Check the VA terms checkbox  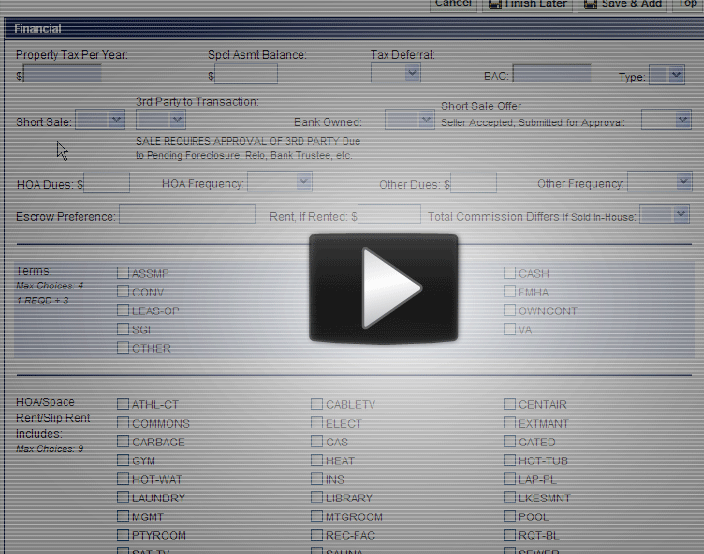[510, 329]
